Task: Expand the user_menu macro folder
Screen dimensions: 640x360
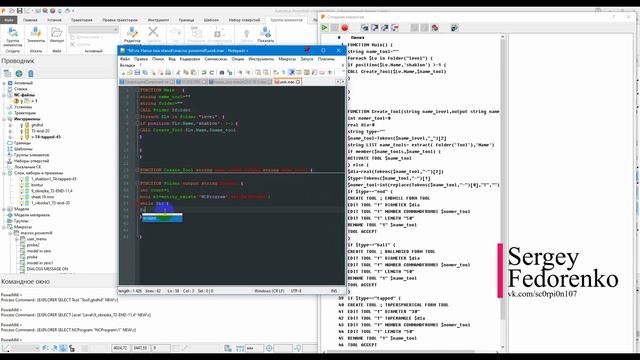Action: click(x=16, y=239)
